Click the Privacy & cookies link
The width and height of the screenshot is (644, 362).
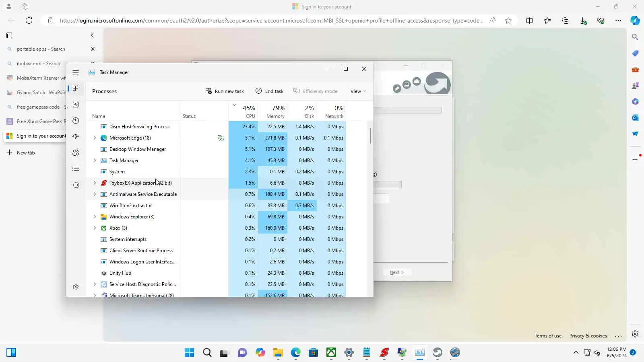point(588,336)
